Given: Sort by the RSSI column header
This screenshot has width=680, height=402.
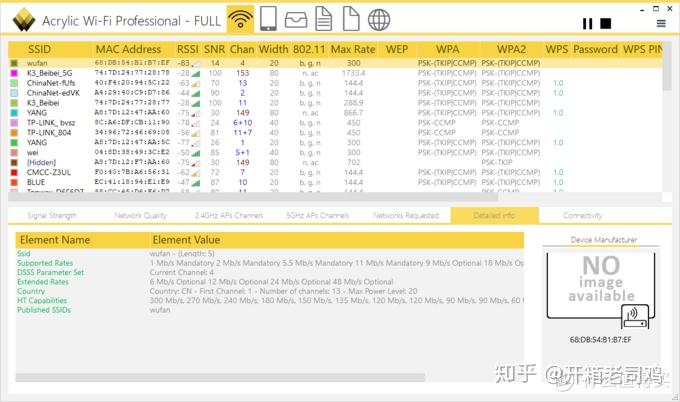Looking at the screenshot, I should (187, 49).
